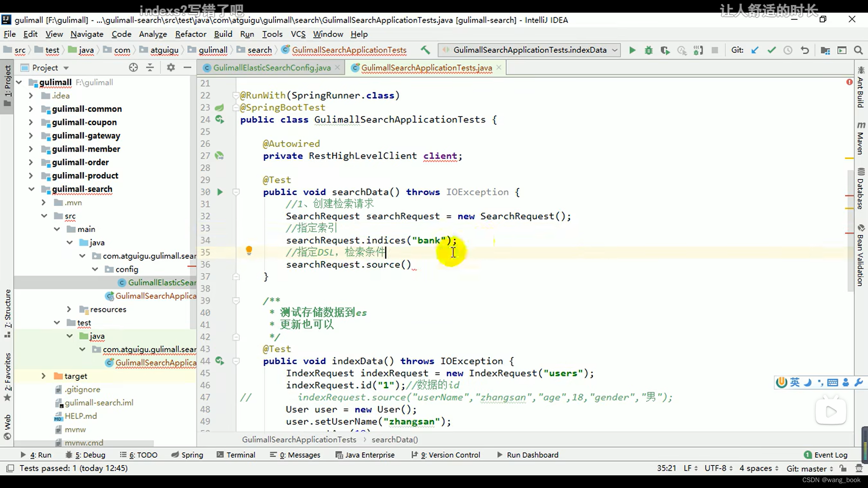Click the intention lightbulb on line 35
Screen dimensions: 868x488
(249, 251)
